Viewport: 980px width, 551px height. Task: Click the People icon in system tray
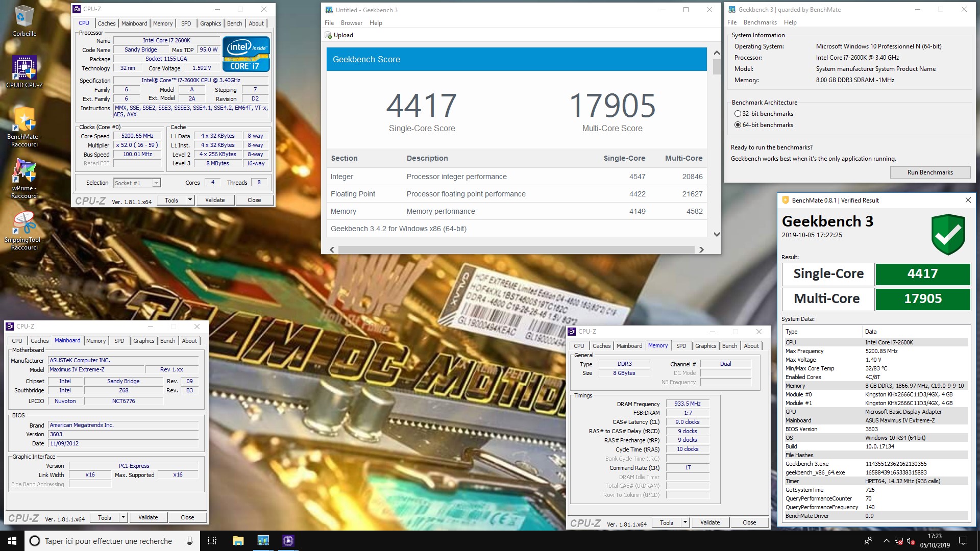coord(868,541)
